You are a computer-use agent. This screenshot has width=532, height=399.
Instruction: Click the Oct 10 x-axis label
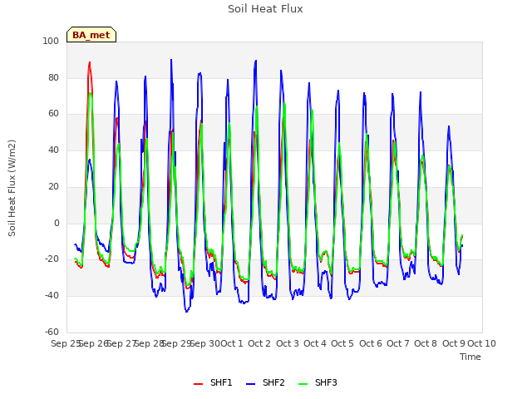(x=482, y=343)
